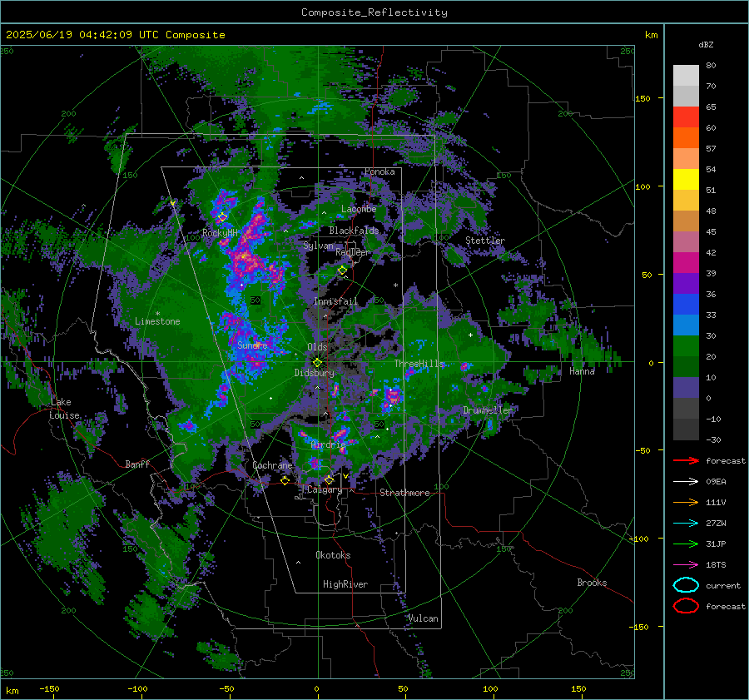This screenshot has width=749, height=700.
Task: Click the Blackfalds map label
Action: (354, 231)
